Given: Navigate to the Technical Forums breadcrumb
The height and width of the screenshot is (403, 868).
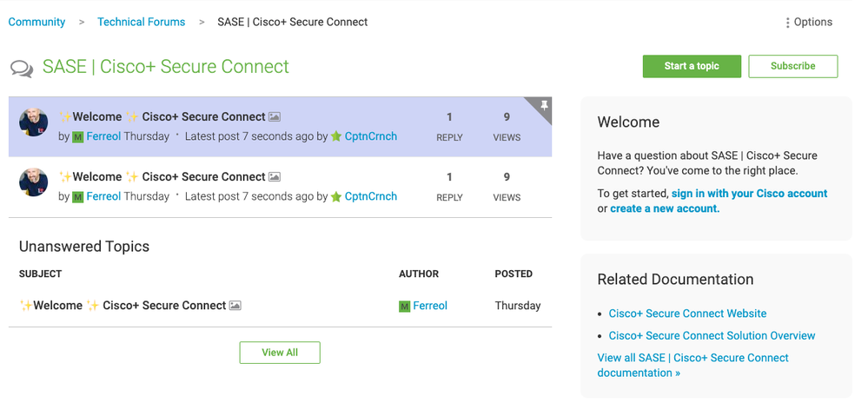Looking at the screenshot, I should click(x=141, y=22).
